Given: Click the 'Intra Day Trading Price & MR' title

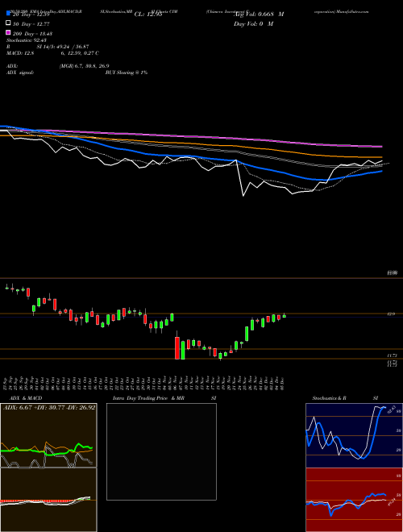Looking at the screenshot, I should (148, 398).
